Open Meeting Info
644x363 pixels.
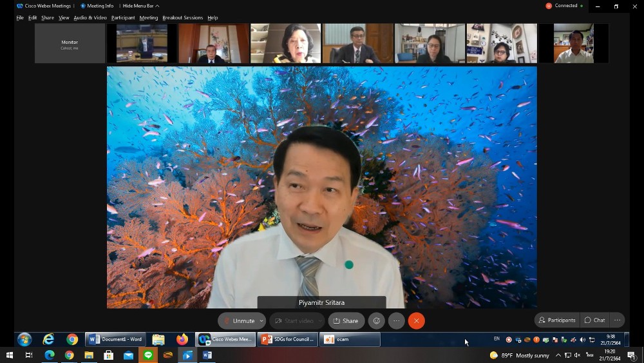[x=97, y=6]
